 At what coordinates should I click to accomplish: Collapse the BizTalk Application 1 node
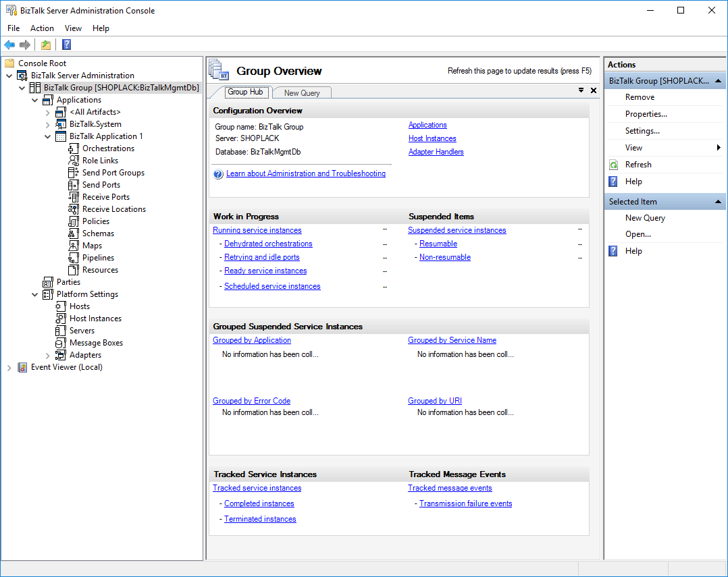click(48, 136)
